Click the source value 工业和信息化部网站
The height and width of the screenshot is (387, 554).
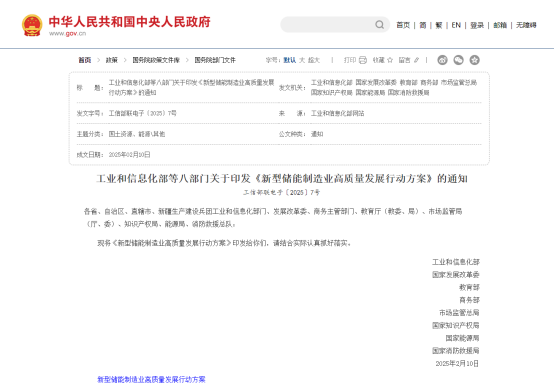[337, 113]
